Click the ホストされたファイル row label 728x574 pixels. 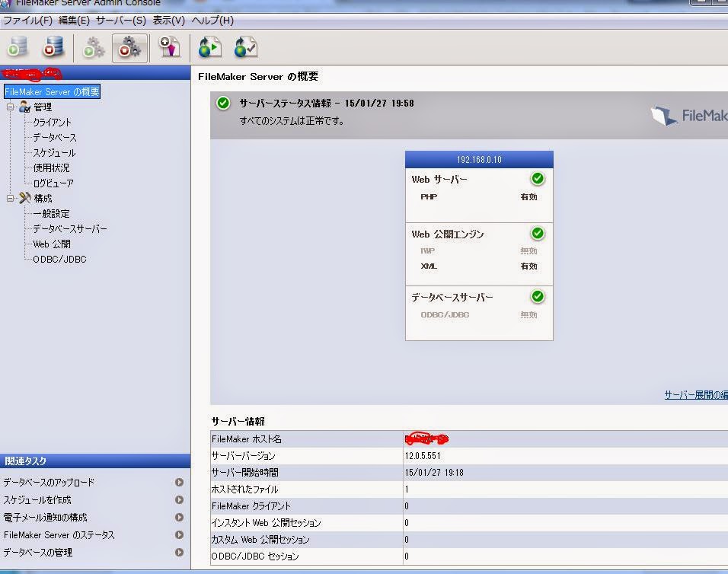[x=244, y=489]
